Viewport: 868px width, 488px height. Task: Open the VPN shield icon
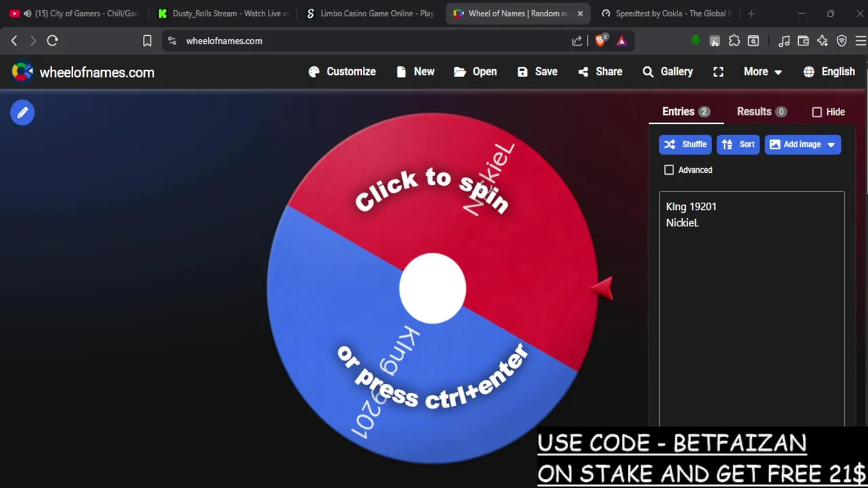pyautogui.click(x=842, y=41)
